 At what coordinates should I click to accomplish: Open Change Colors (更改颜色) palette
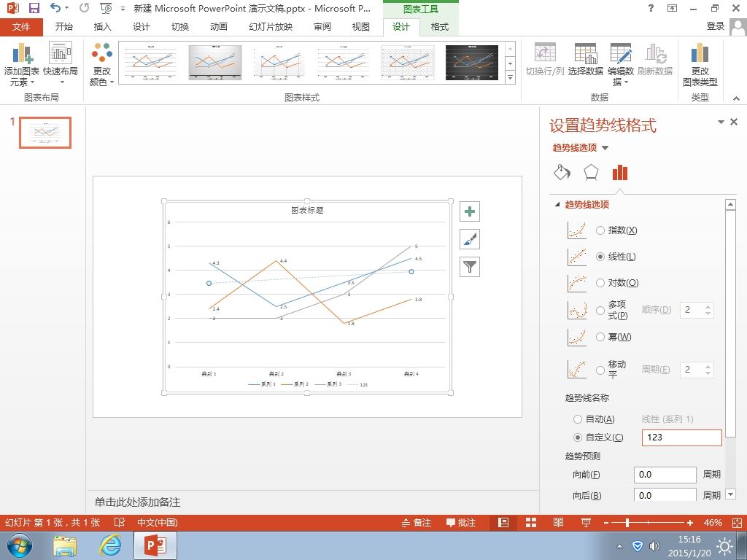point(101,65)
